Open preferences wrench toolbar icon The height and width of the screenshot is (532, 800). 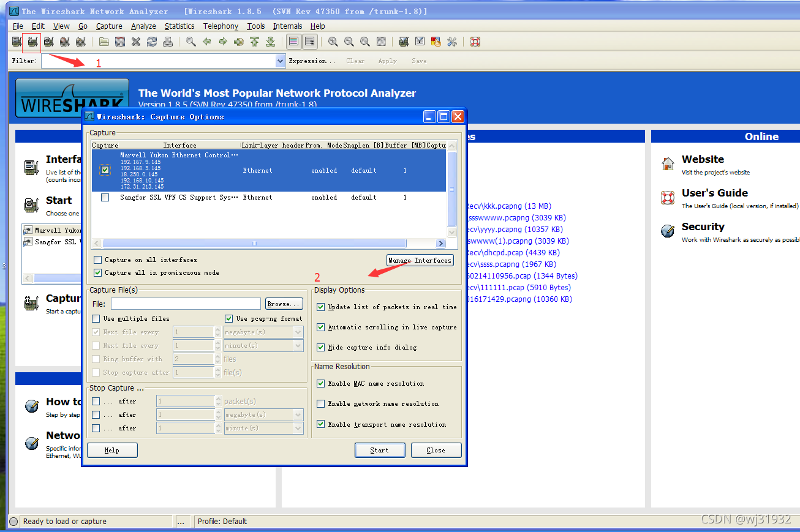452,42
